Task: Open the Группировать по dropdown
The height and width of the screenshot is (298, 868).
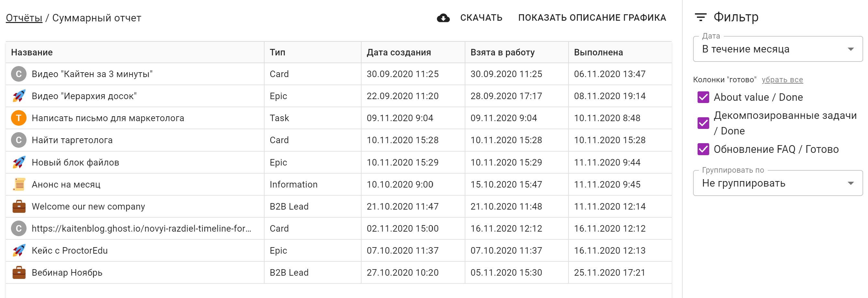Action: tap(777, 183)
